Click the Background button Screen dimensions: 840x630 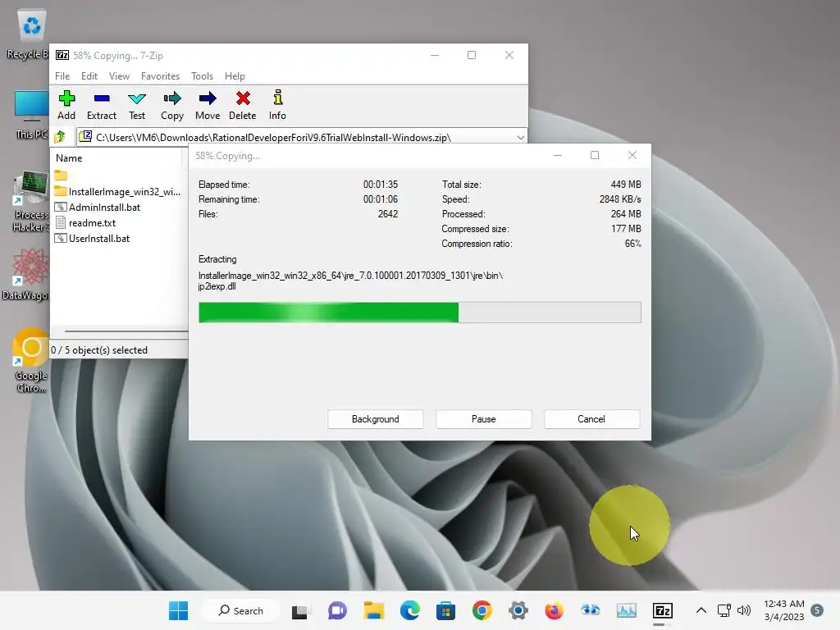tap(375, 419)
